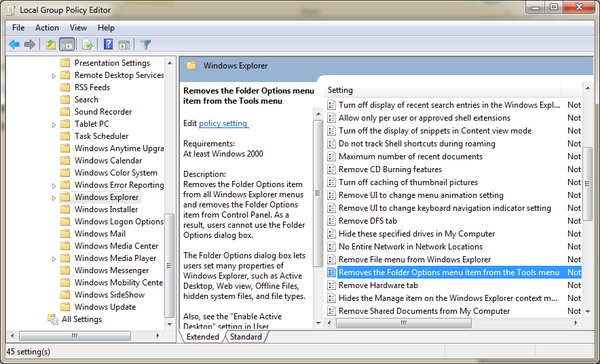This screenshot has width=600, height=364.
Task: Expand the Tablet PC tree node
Action: (54, 124)
